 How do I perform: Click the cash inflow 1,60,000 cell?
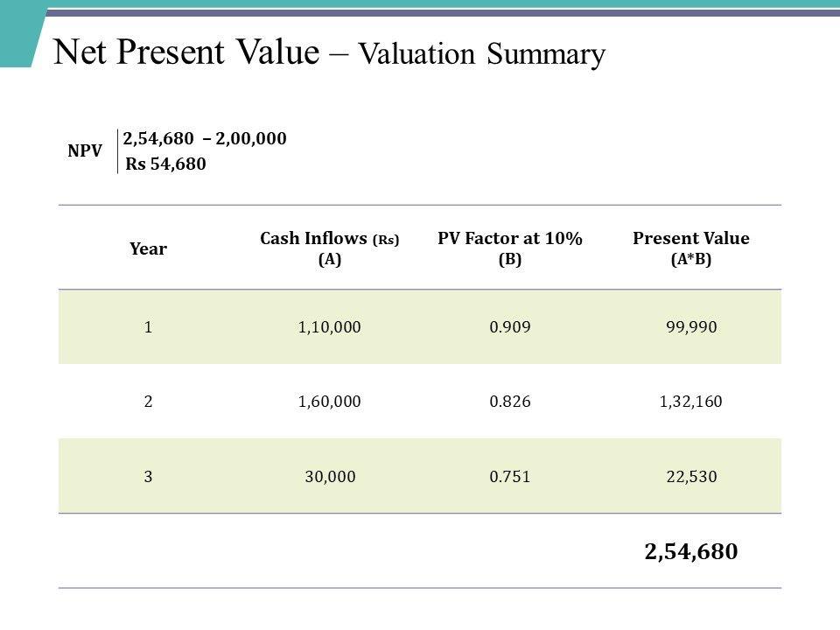click(330, 401)
